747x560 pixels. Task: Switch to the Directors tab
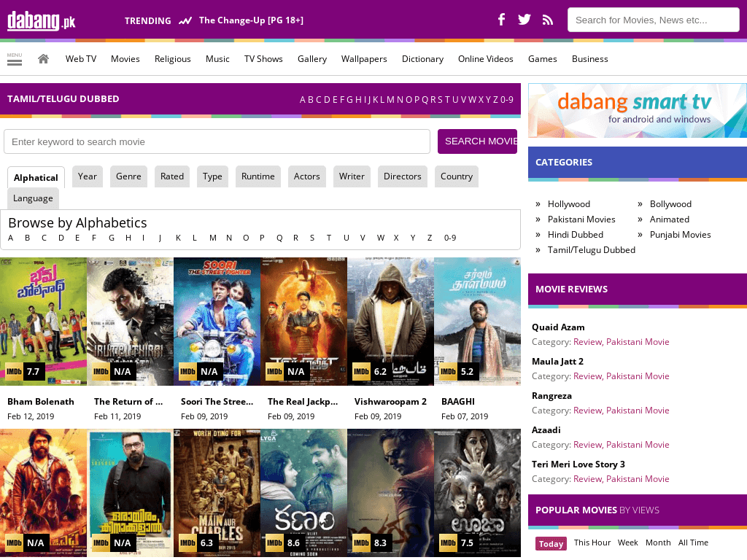pos(403,176)
